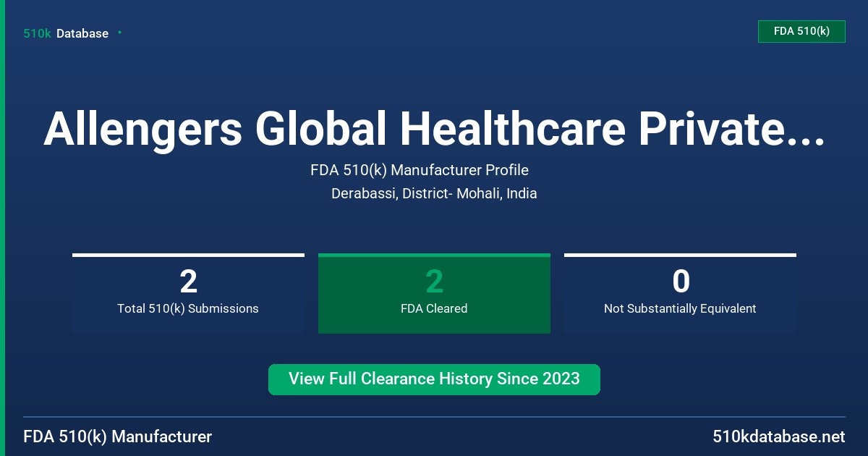Click location Derabassi, District- Mohali, India
Screen dimensions: 868x456
click(x=434, y=193)
